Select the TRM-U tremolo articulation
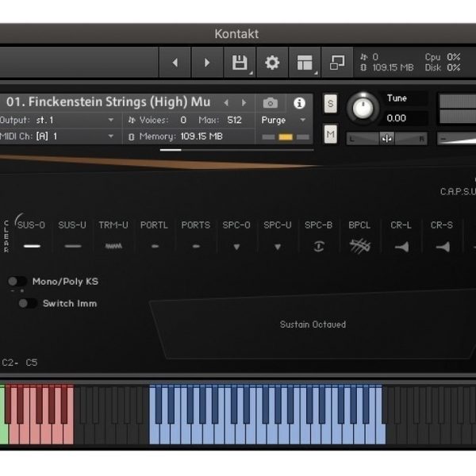The width and height of the screenshot is (476, 476). point(113,236)
